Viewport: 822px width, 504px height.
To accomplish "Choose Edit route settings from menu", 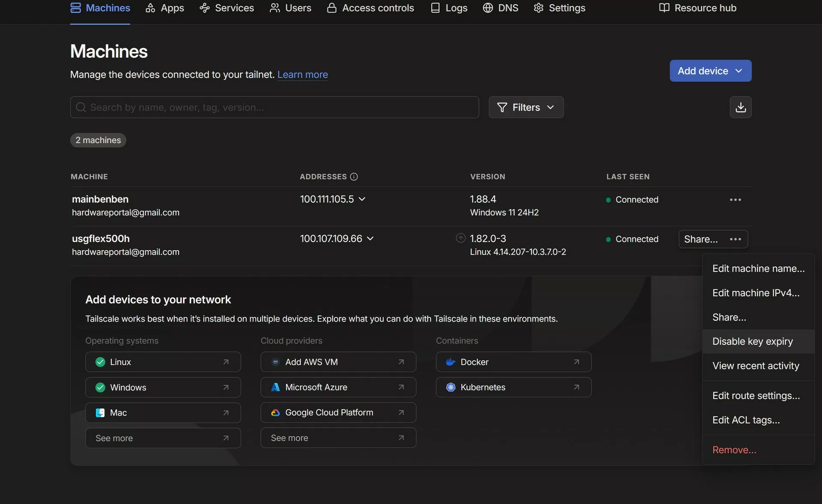I will [756, 396].
